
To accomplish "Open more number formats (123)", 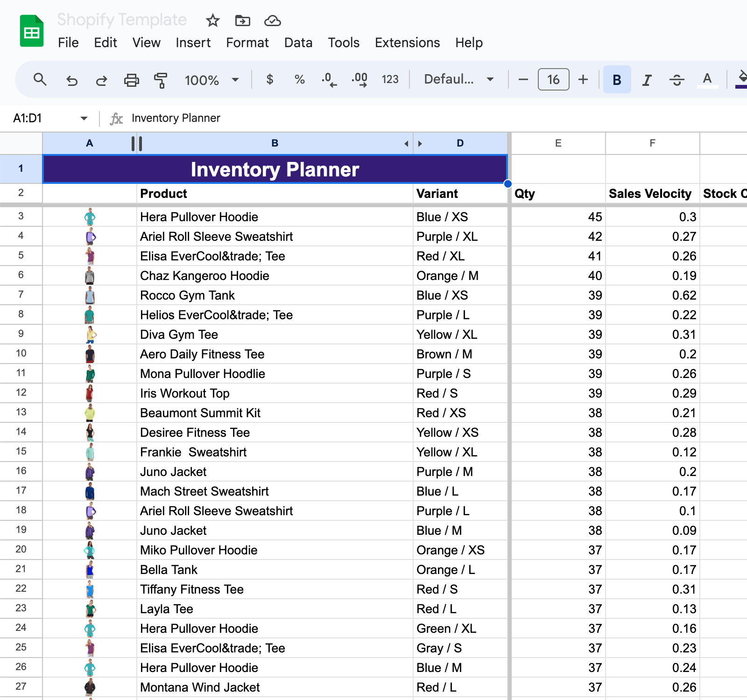I will 390,80.
